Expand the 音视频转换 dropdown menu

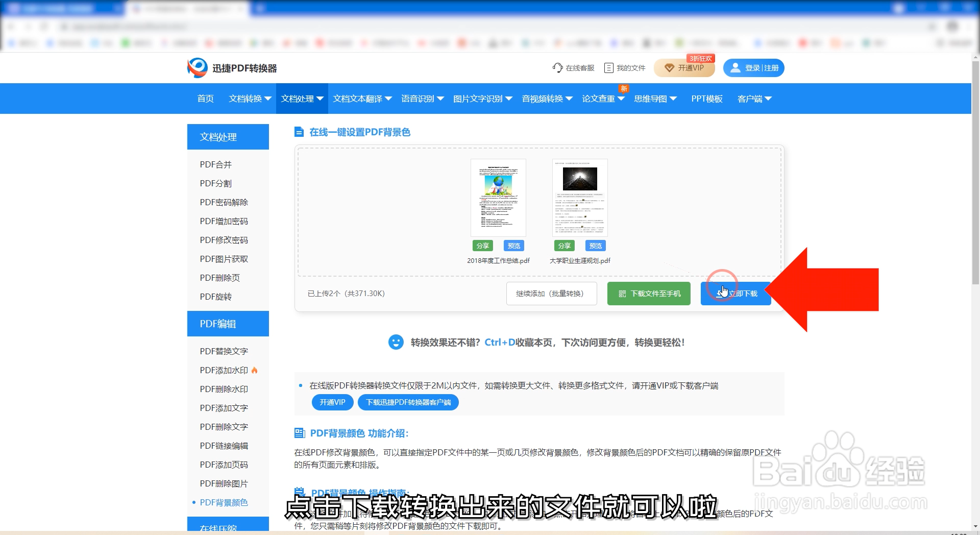pos(569,99)
